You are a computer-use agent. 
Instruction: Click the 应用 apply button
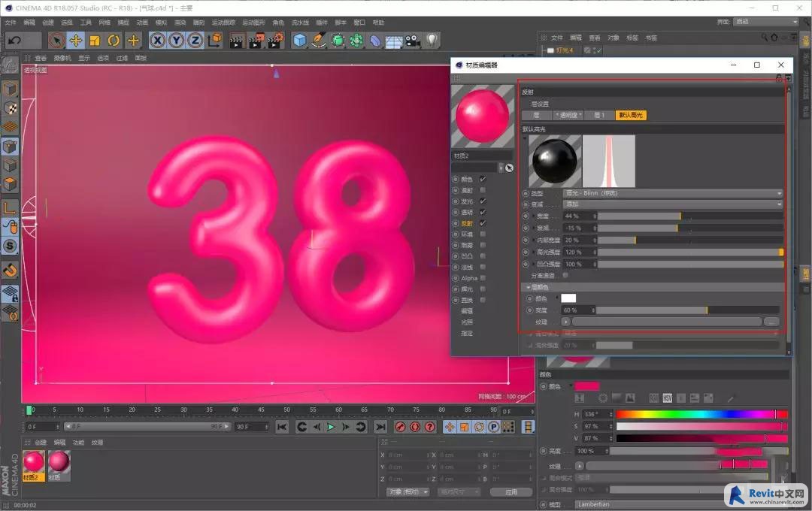511,492
